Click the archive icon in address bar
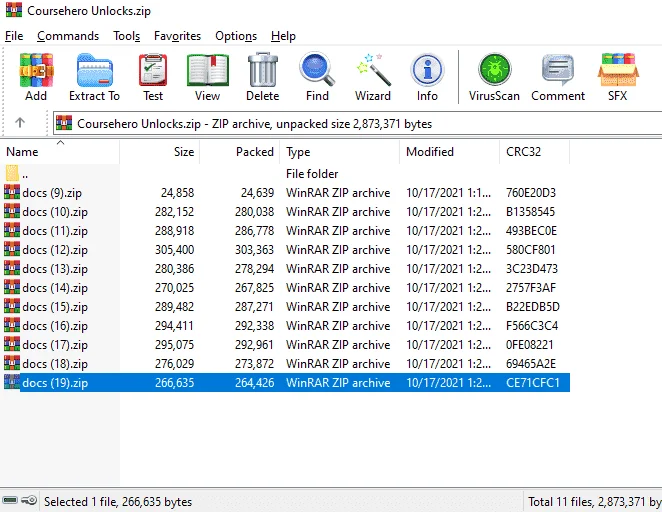This screenshot has width=662, height=512. pyautogui.click(x=64, y=123)
